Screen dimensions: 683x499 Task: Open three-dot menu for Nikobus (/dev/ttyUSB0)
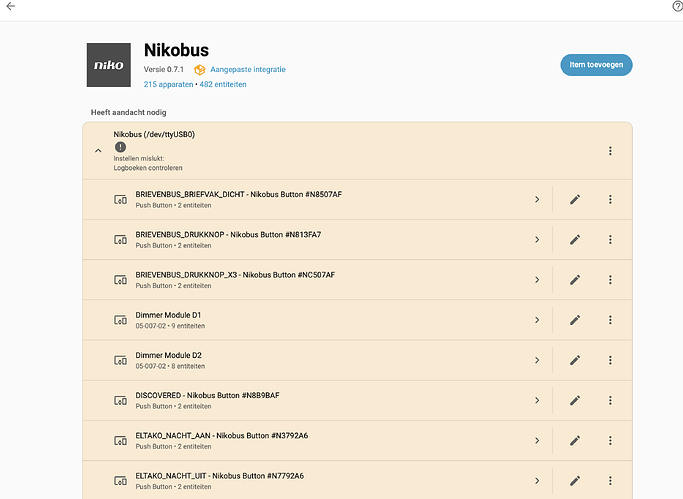610,151
